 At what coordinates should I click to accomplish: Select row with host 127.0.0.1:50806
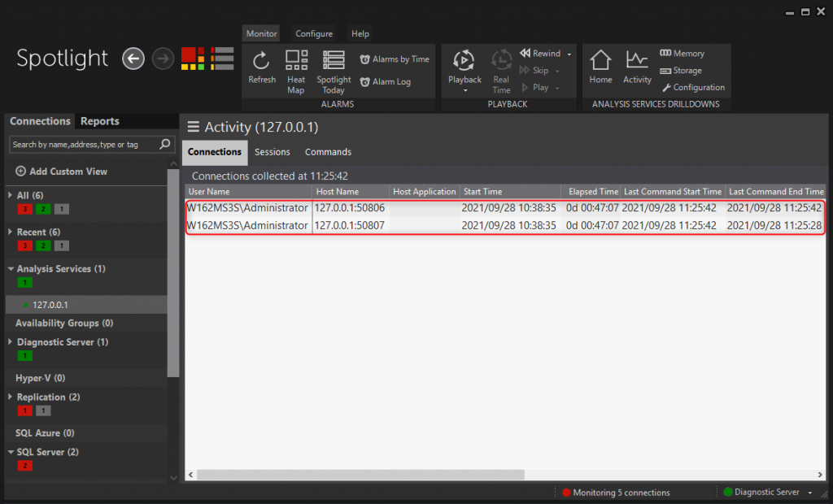[x=505, y=207]
